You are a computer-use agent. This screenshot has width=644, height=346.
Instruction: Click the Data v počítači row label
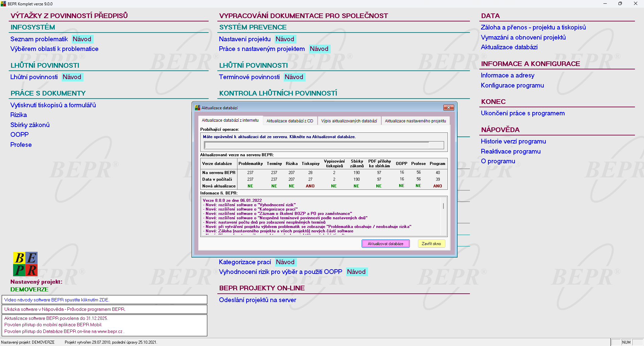217,179
